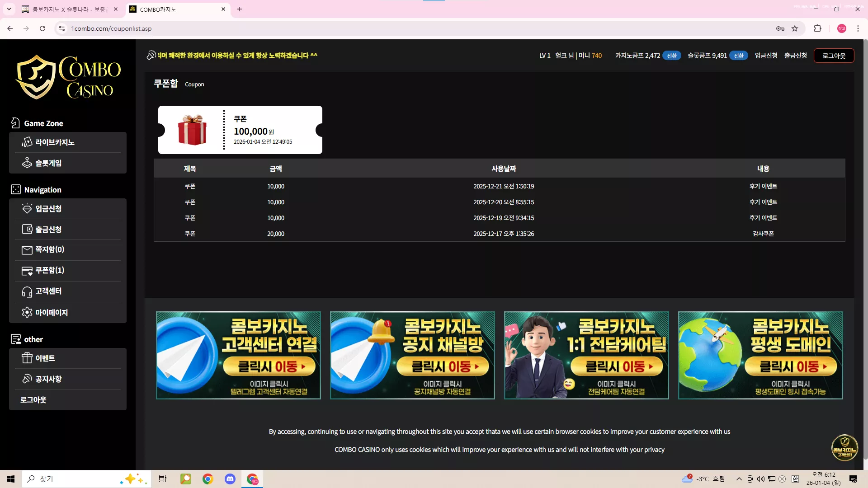Click the 이벤트 gift icon in sidebar
The width and height of the screenshot is (868, 488).
coord(27,358)
